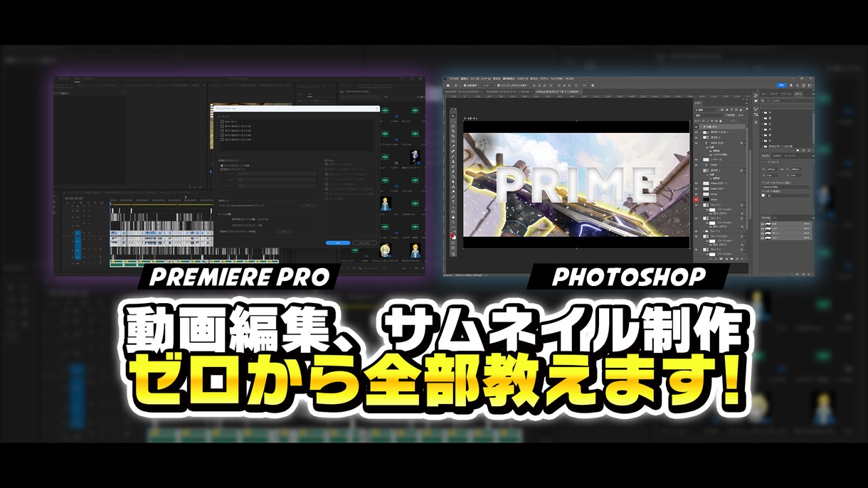This screenshot has width=868, height=488.
Task: Click the Premiere timeline timecode 00:00:00:00
Action: coord(74,198)
